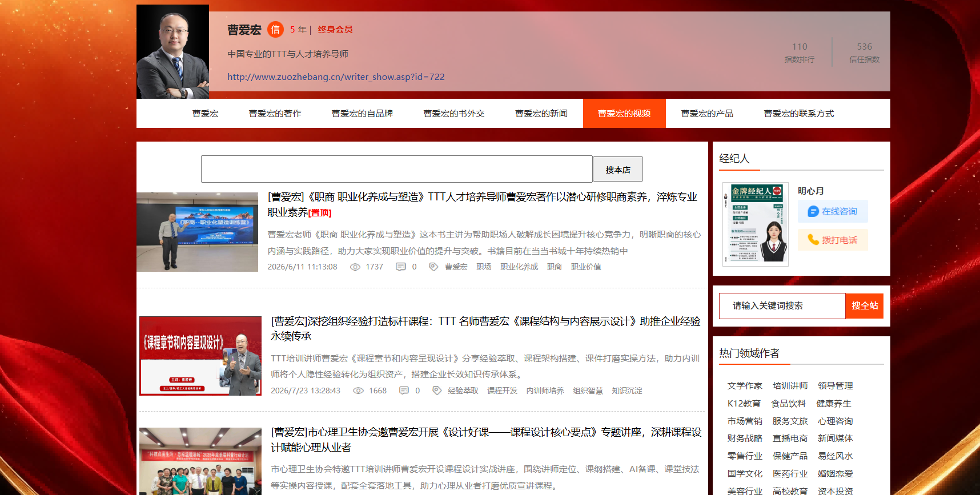Open 曹爱宏的新闻 tab

(541, 113)
